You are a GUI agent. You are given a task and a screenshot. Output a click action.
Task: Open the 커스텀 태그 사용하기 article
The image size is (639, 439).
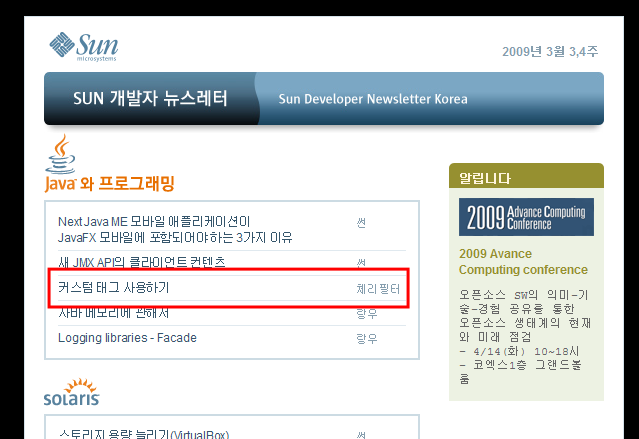pos(113,287)
